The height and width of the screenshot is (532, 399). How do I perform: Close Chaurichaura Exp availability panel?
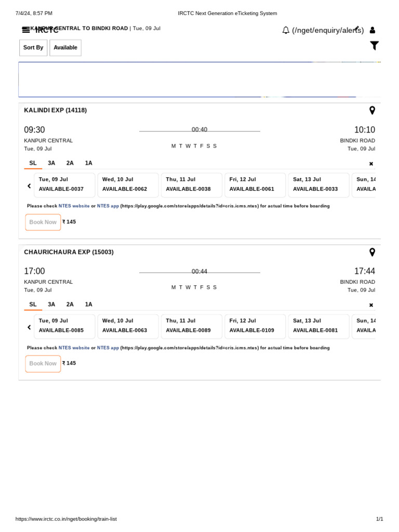click(x=371, y=305)
